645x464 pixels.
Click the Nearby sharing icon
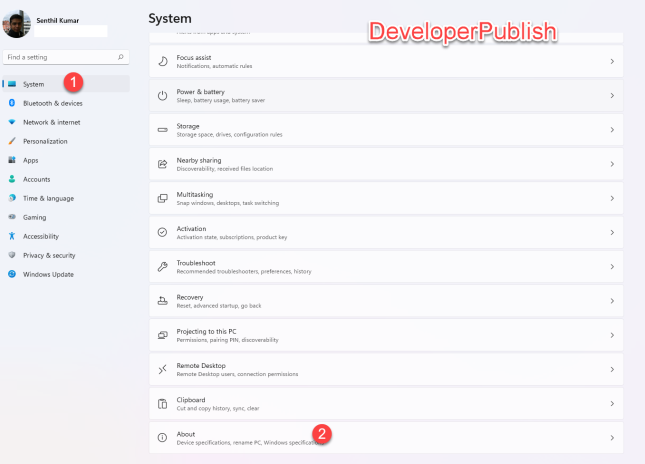click(x=162, y=164)
